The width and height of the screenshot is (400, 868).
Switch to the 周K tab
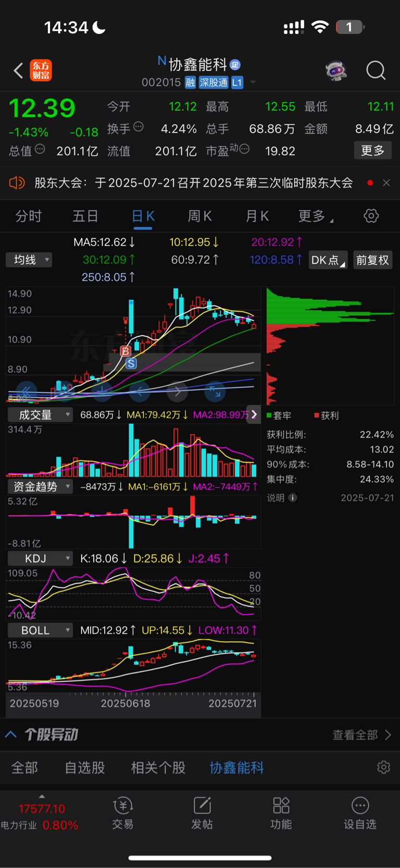click(200, 216)
